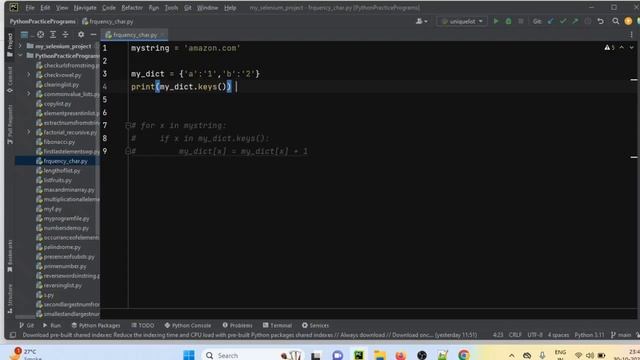The height and width of the screenshot is (360, 640).
Task: Go to previous highlighted error arrow
Action: click(x=622, y=48)
